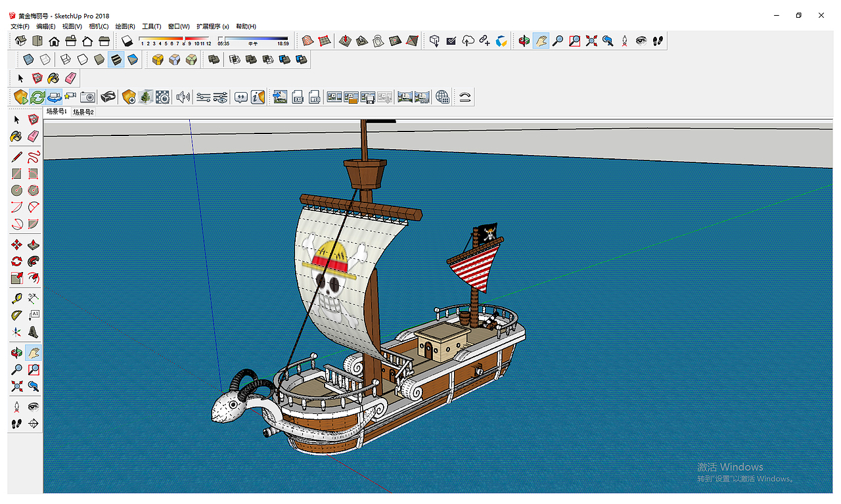Select the Line drawing tool
Viewport: 841px width, 504px height.
click(x=16, y=157)
